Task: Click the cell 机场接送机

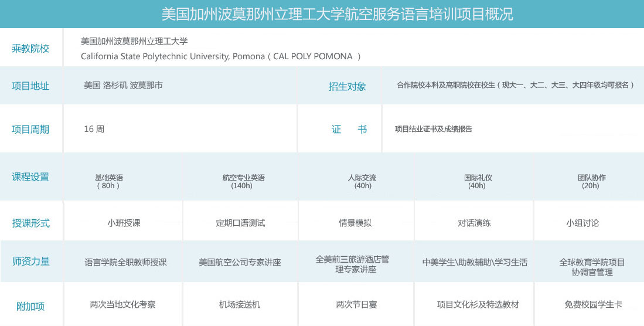Action: coord(240,305)
